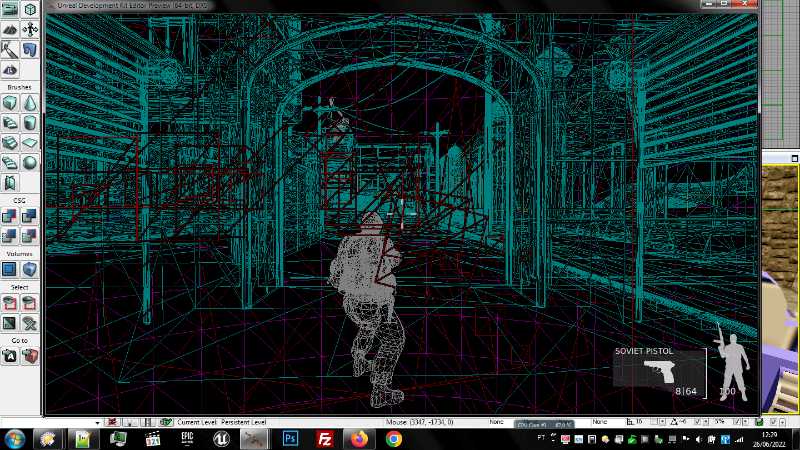The height and width of the screenshot is (450, 800).
Task: Open Photoshop from taskbar
Action: click(x=290, y=439)
